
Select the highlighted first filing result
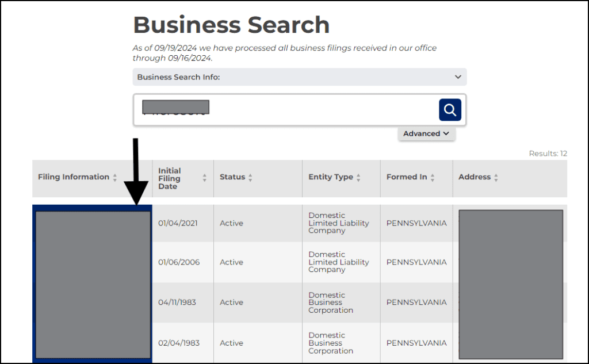pyautogui.click(x=92, y=223)
